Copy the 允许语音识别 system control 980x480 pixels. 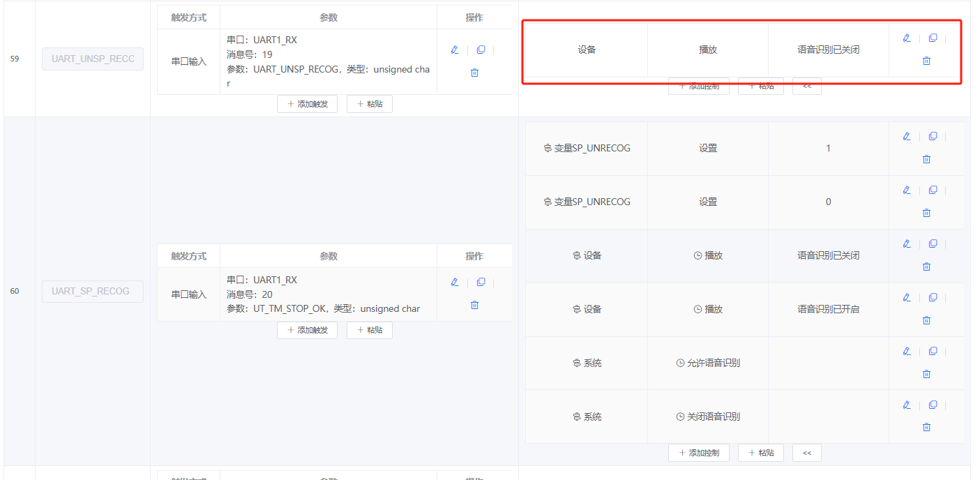(933, 351)
